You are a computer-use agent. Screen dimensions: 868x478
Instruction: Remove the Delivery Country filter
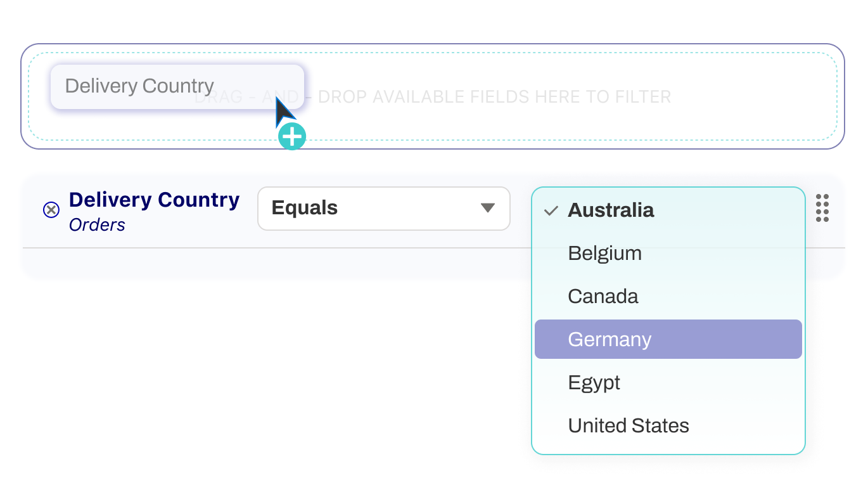pyautogui.click(x=51, y=210)
